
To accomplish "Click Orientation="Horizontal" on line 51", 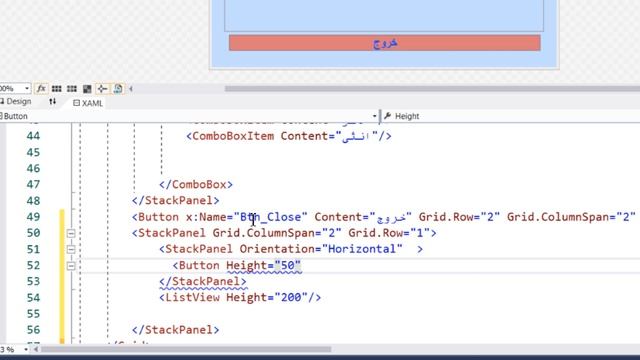I will [321, 249].
